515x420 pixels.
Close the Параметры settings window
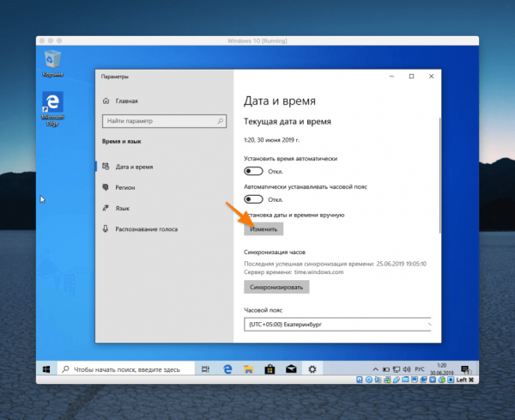click(x=431, y=76)
